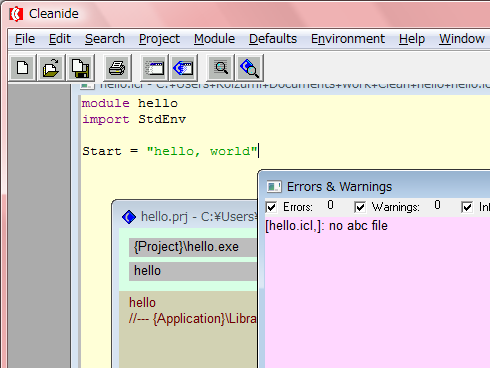Toggle the Info checkbox in Errors & Warnings
Screen dimensions: 490x368
pos(467,207)
